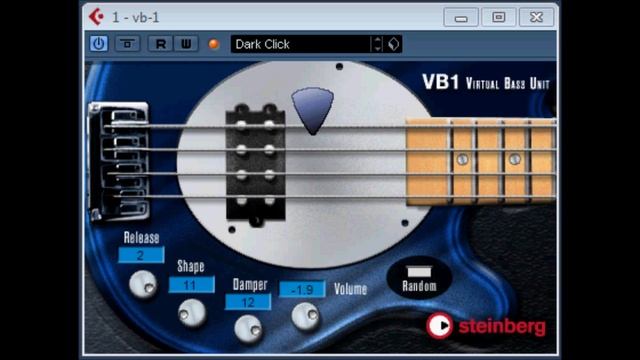The width and height of the screenshot is (640, 360).
Task: Click the blue guitar pick
Action: click(x=312, y=110)
